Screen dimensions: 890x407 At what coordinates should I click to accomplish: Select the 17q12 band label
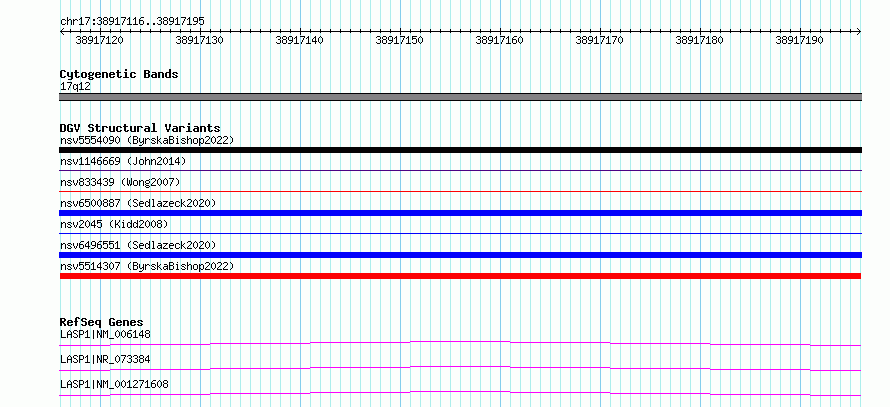click(75, 87)
